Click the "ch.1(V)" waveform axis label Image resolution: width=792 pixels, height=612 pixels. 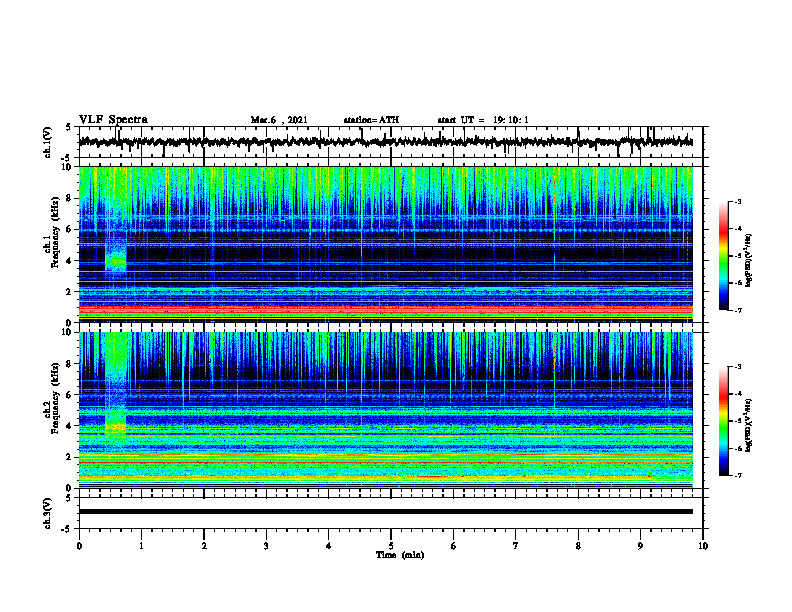48,142
